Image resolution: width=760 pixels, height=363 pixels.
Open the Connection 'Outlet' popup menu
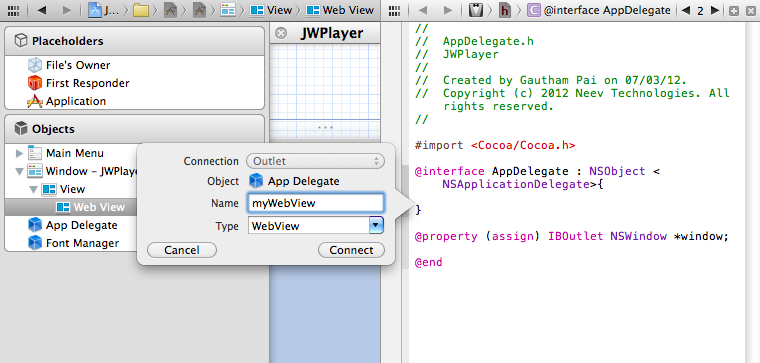pyautogui.click(x=316, y=161)
